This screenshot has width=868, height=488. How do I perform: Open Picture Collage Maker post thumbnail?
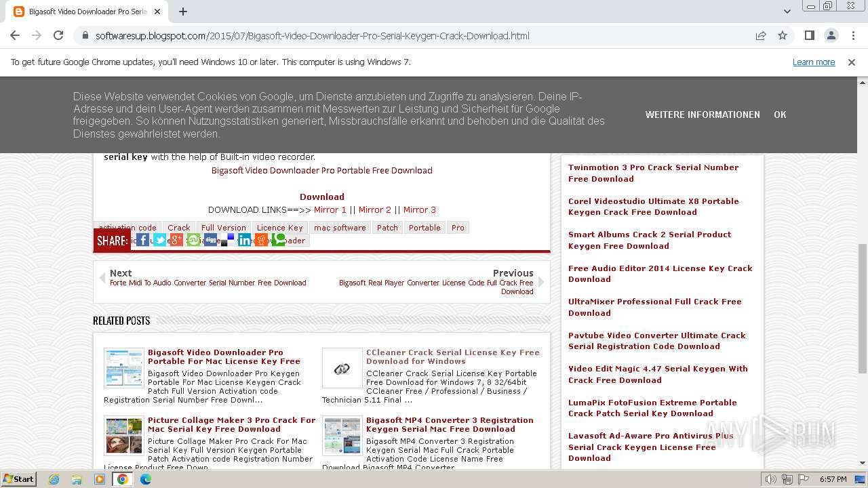coord(124,436)
